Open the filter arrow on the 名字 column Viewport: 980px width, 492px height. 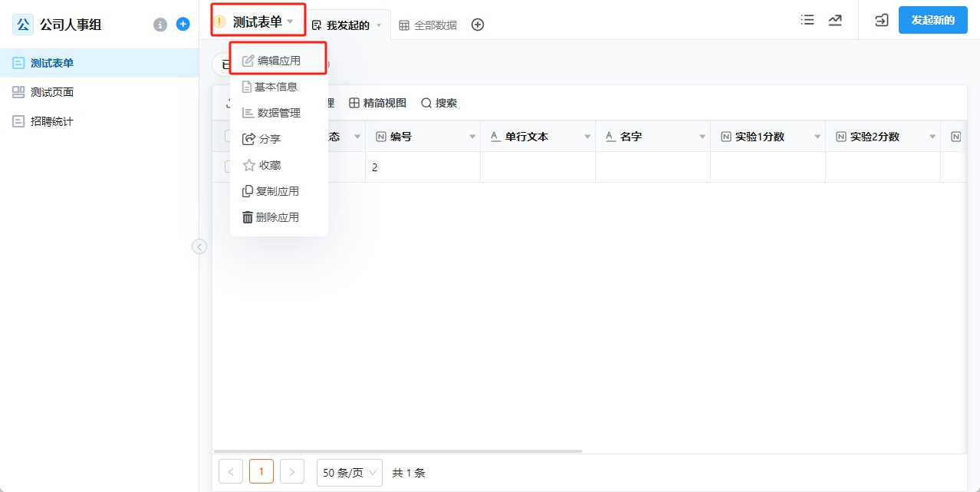tap(702, 136)
